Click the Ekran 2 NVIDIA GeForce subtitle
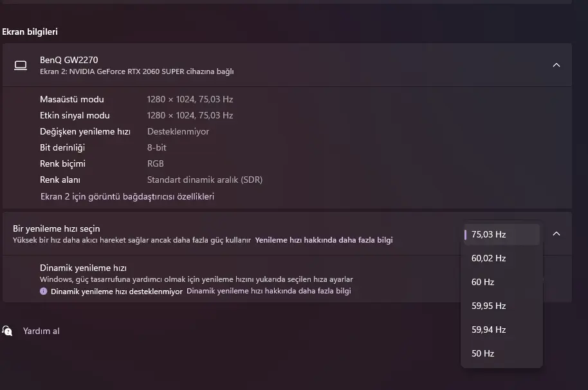This screenshot has width=588, height=390. click(x=136, y=71)
